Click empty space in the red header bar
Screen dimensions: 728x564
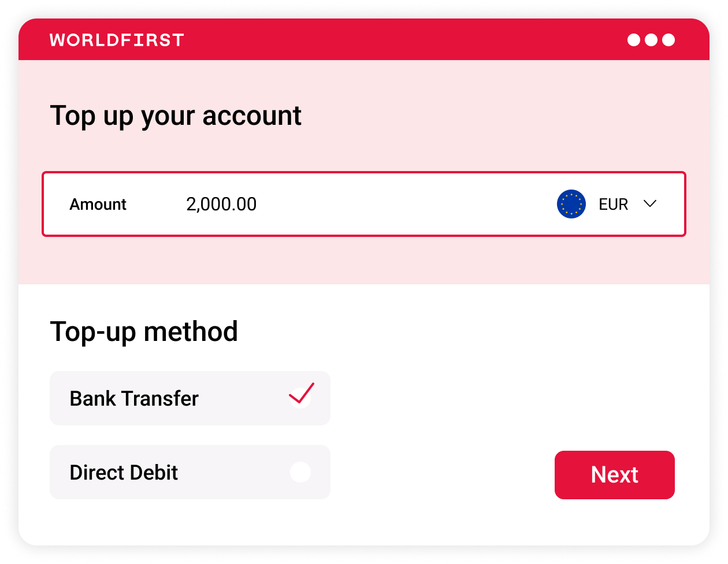[404, 40]
